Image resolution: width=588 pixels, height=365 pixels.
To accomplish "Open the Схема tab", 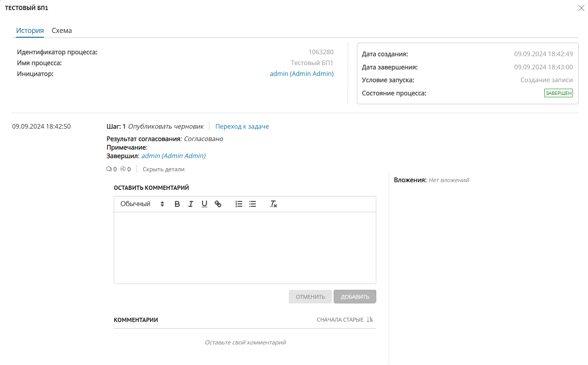I will 62,31.
